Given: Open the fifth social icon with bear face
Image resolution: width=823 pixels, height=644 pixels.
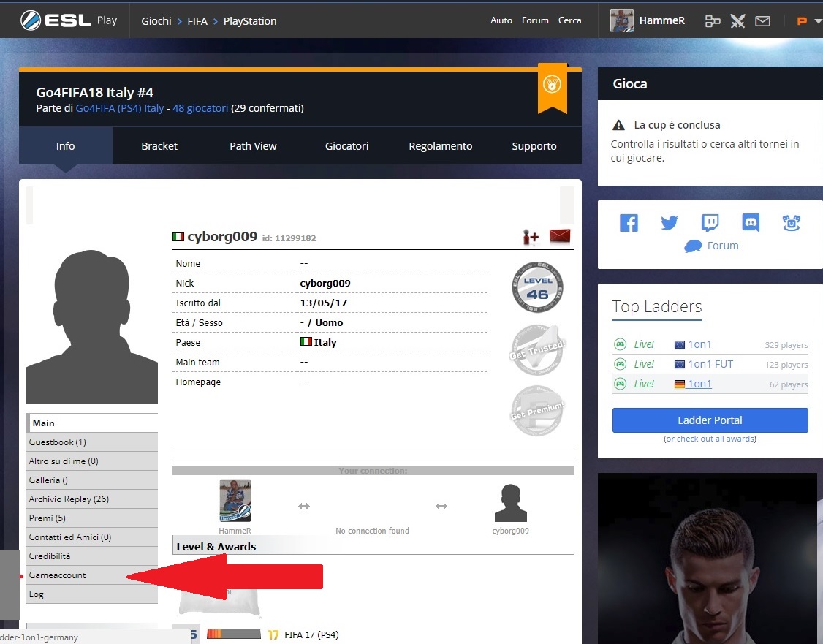Looking at the screenshot, I should pyautogui.click(x=792, y=223).
